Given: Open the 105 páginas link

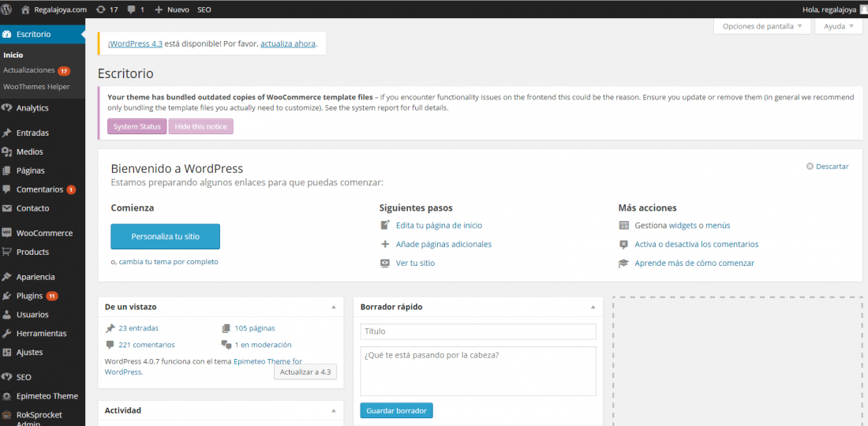Looking at the screenshot, I should [255, 328].
